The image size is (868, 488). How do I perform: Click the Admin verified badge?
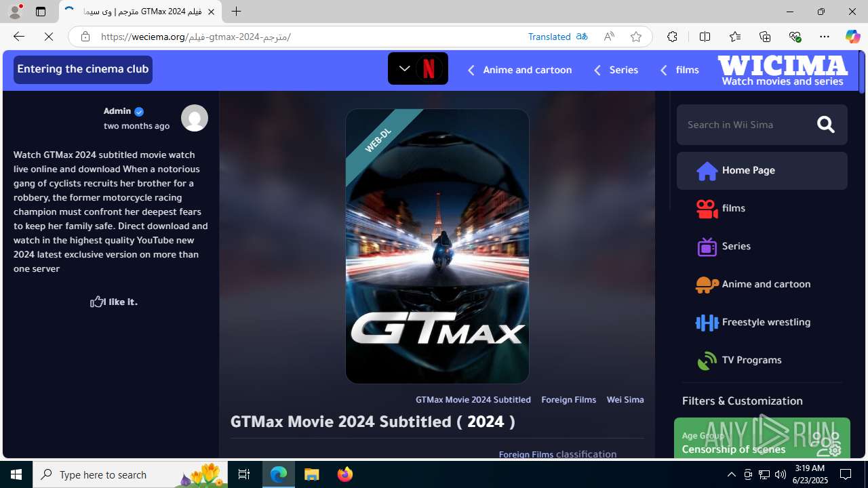pos(139,111)
